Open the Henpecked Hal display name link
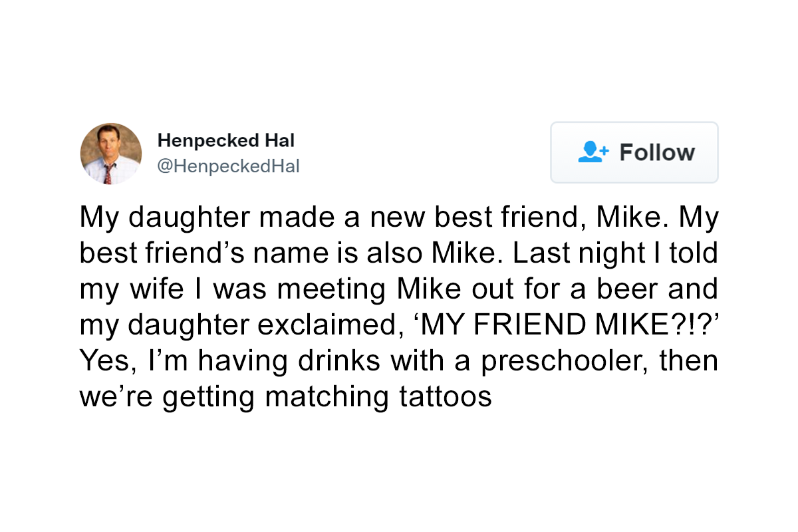The width and height of the screenshot is (798, 532). (x=226, y=140)
